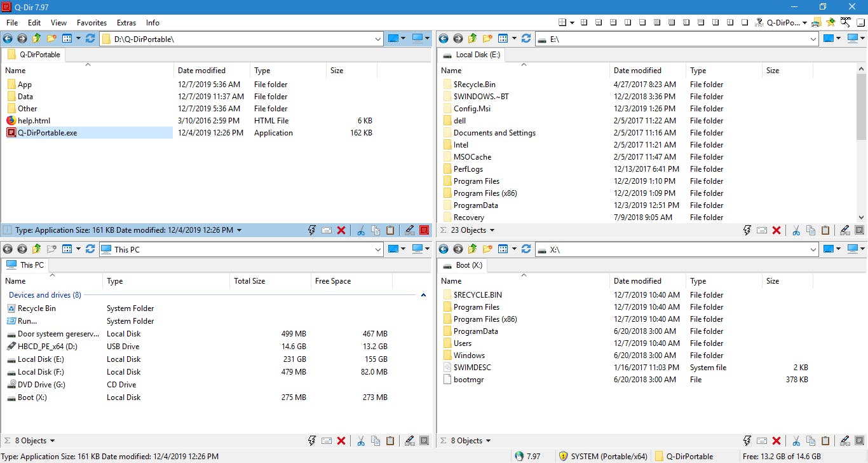
Task: Open the Extras menu
Action: pos(126,22)
